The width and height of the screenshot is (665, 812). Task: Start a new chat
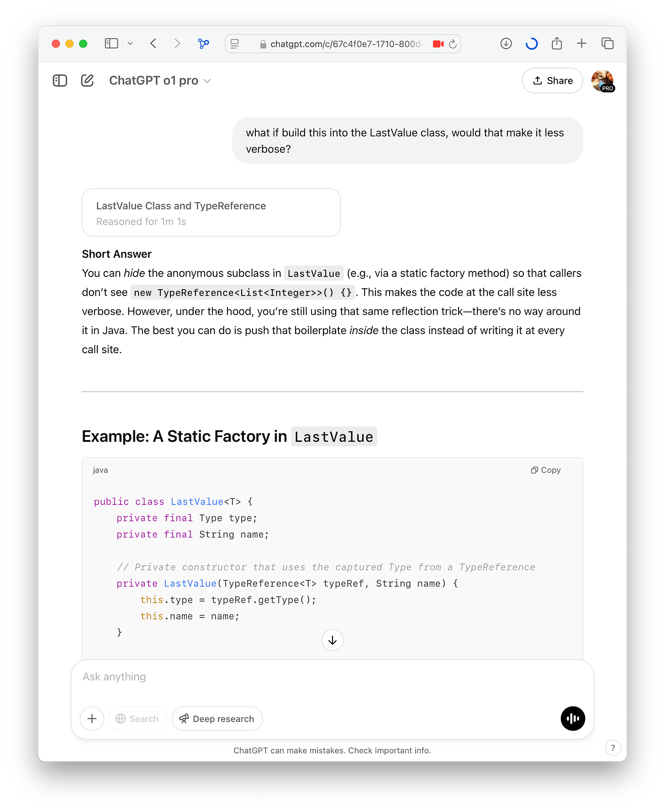(87, 81)
